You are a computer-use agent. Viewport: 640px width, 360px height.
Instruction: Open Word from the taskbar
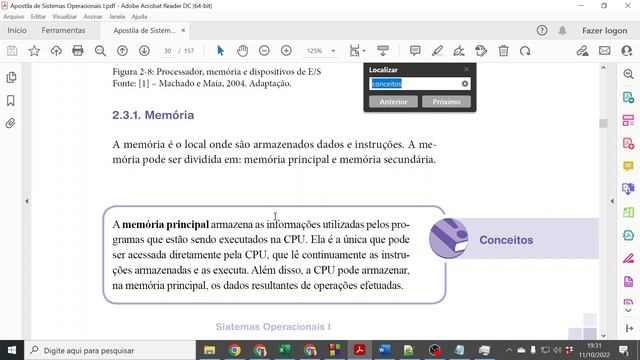coord(384,350)
